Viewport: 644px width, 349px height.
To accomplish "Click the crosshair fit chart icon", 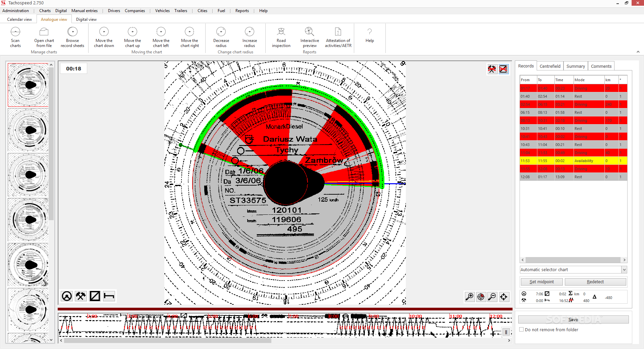I will (x=503, y=297).
